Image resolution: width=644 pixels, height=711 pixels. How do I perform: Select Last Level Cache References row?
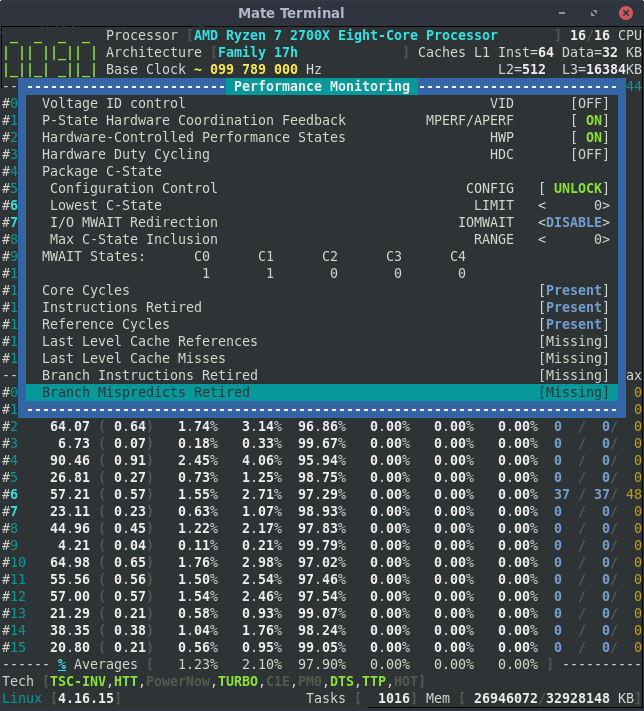(x=322, y=341)
